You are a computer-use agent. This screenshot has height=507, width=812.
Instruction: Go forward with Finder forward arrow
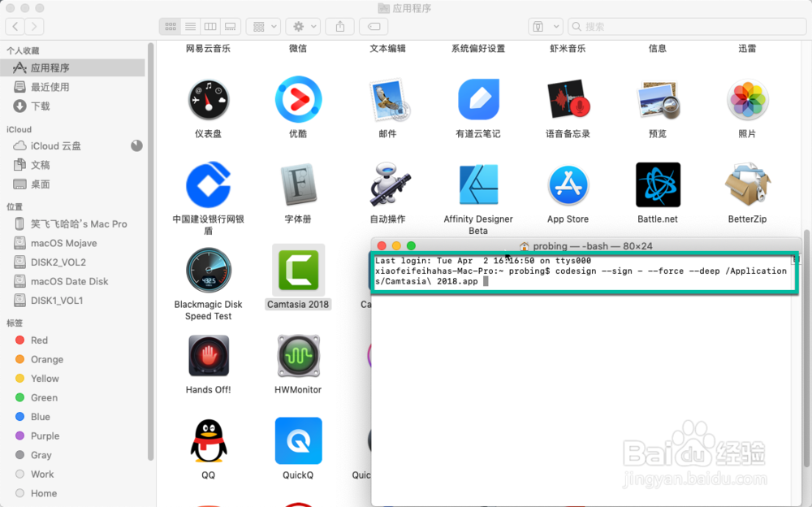tap(34, 26)
